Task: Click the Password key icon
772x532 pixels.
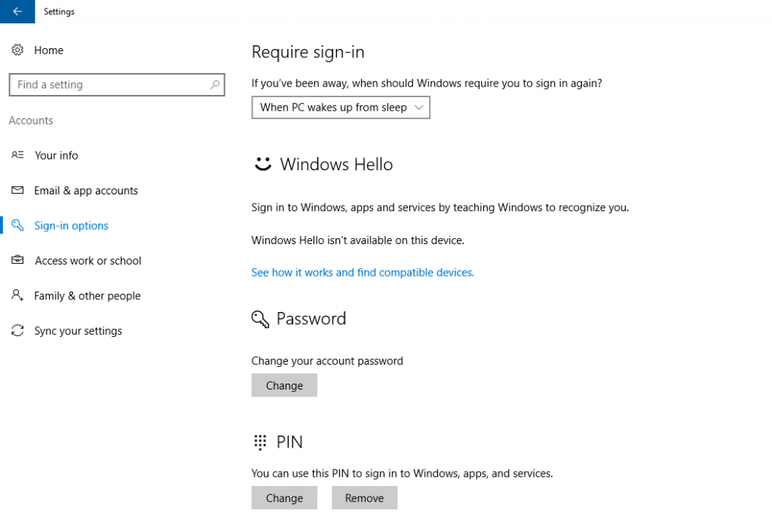Action: 260,319
